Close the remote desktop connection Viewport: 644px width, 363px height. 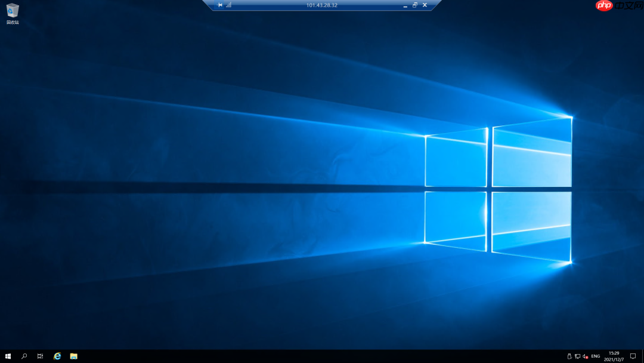(425, 5)
